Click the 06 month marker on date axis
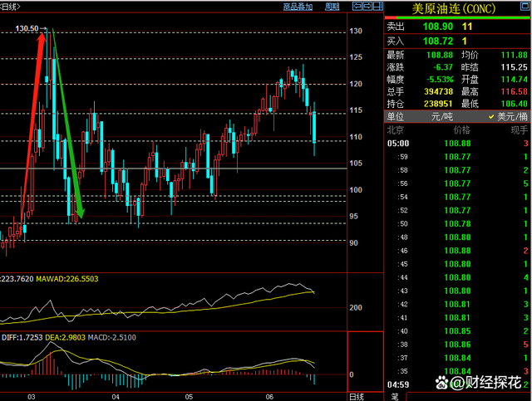 click(x=269, y=397)
